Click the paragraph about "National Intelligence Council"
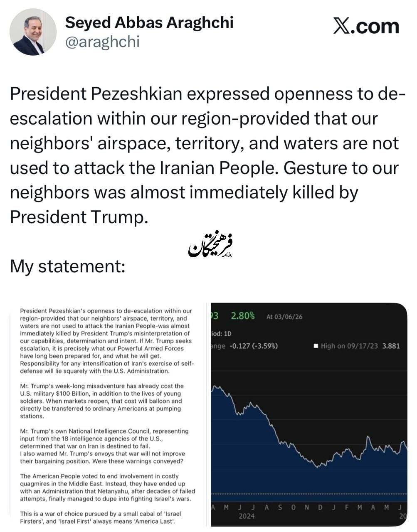 tap(104, 446)
